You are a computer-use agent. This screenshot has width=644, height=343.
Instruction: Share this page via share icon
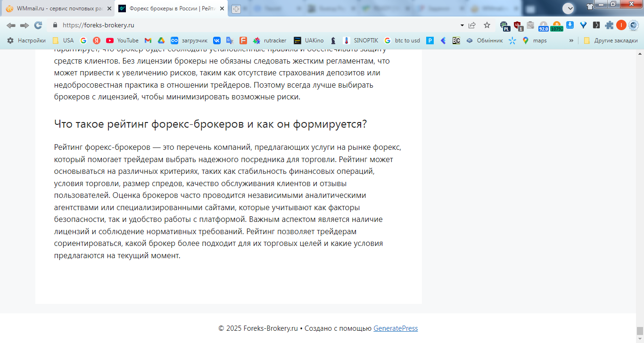point(472,25)
